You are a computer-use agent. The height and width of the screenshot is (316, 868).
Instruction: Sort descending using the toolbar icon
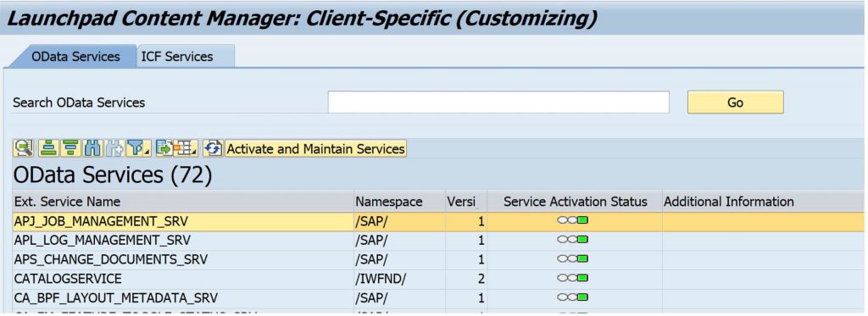[x=70, y=148]
